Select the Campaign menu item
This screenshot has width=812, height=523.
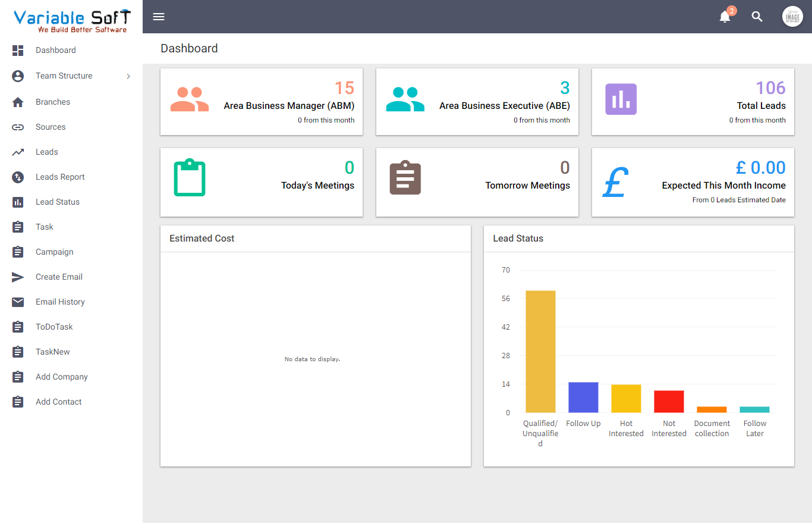coord(55,252)
